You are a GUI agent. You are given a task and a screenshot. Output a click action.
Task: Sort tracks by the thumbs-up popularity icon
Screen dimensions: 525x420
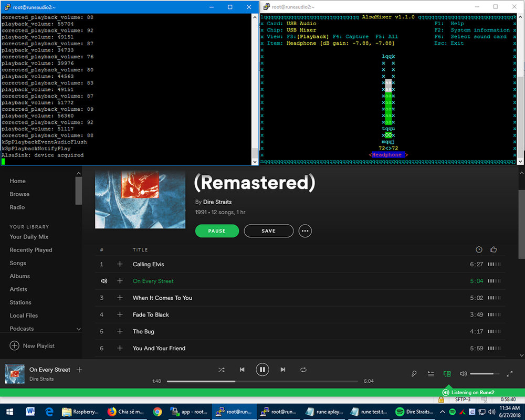[493, 249]
